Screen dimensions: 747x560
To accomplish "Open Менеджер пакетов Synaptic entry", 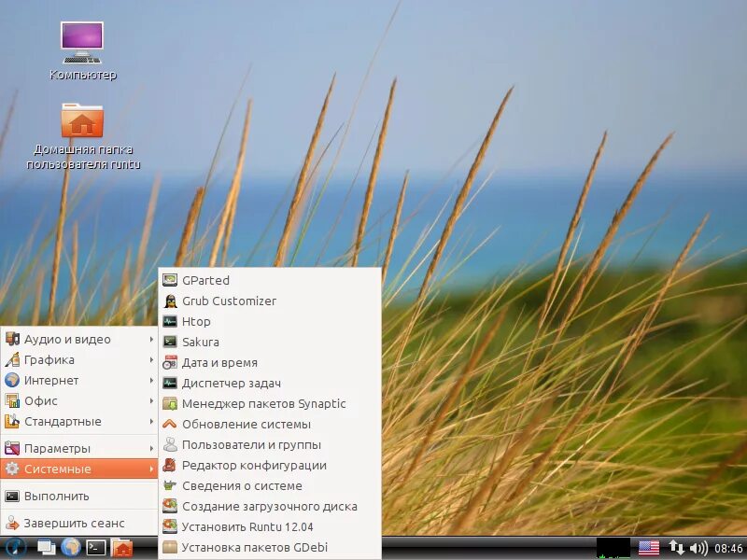I will point(270,403).
